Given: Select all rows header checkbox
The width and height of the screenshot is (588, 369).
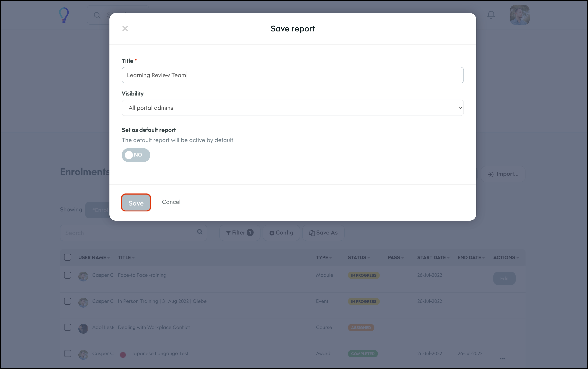Looking at the screenshot, I should (x=68, y=257).
